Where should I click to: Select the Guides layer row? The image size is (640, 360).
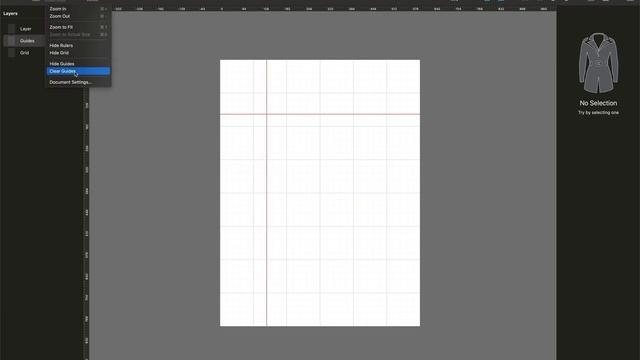click(x=24, y=41)
